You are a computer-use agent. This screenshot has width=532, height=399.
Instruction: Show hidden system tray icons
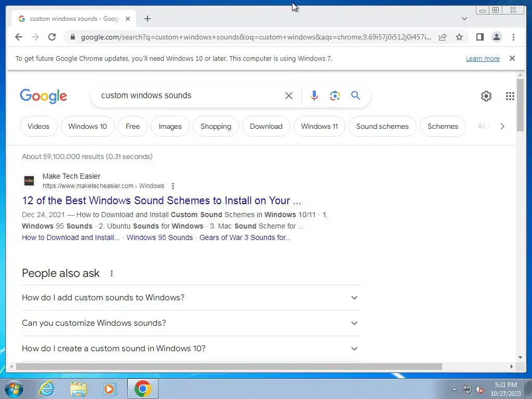pyautogui.click(x=454, y=389)
